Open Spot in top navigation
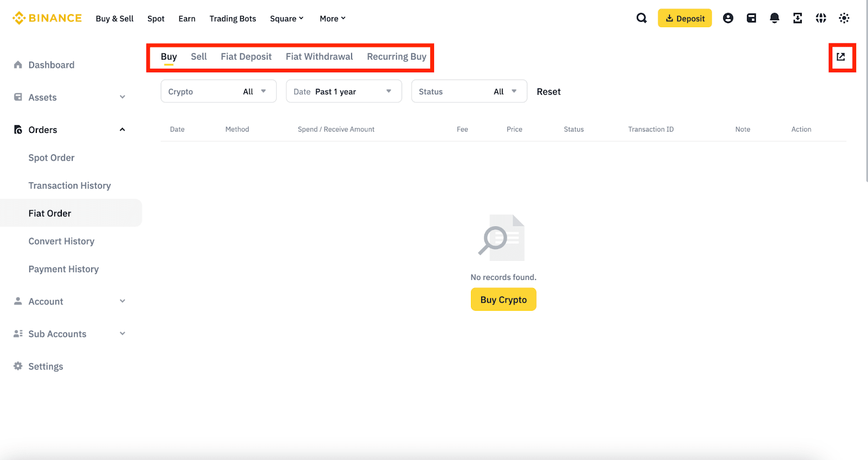The image size is (868, 460). click(x=156, y=18)
